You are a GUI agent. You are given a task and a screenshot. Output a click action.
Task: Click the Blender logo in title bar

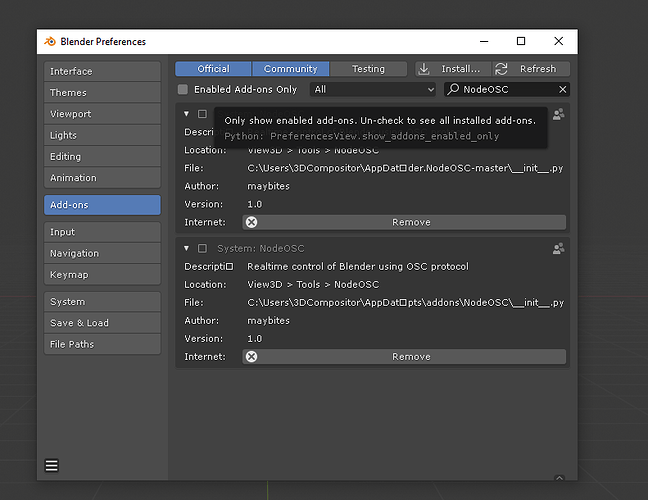[x=50, y=41]
